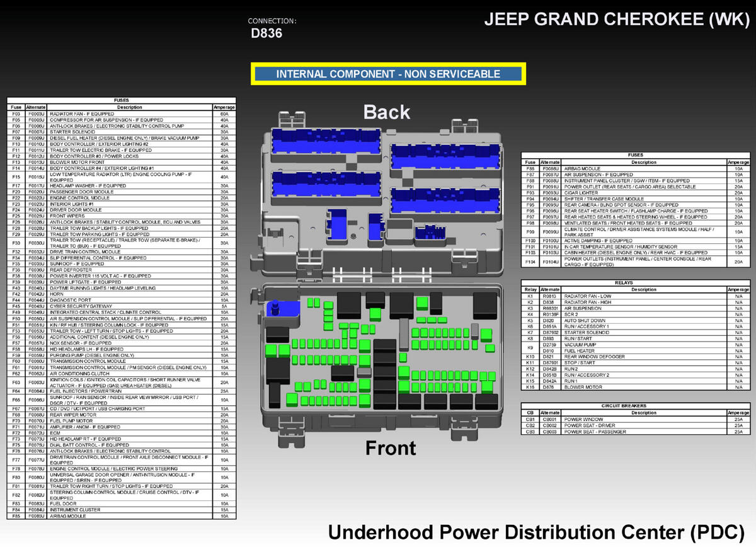Click the 'INTERNAL COMPONENT - NON SERVICEABLE' banner

[388, 74]
